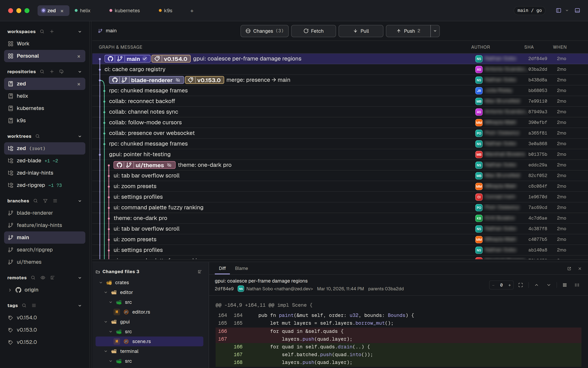Collapse the changed files tree icon
The width and height of the screenshot is (588, 368).
[200, 272]
